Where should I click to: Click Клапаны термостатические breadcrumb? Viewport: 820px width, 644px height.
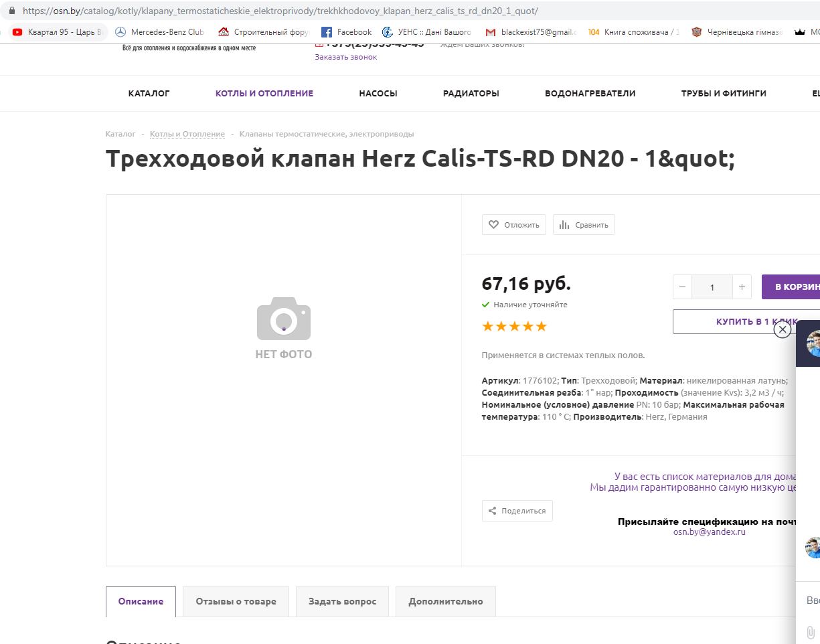[x=327, y=134]
